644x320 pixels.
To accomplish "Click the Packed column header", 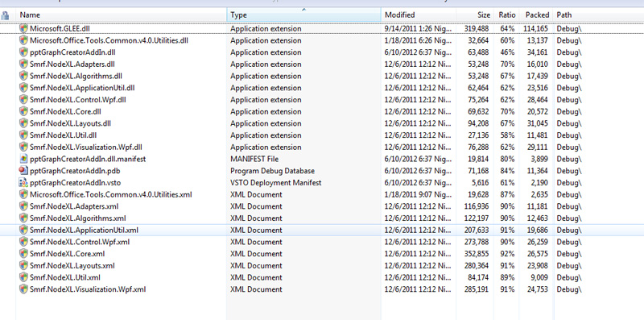I will (x=537, y=15).
